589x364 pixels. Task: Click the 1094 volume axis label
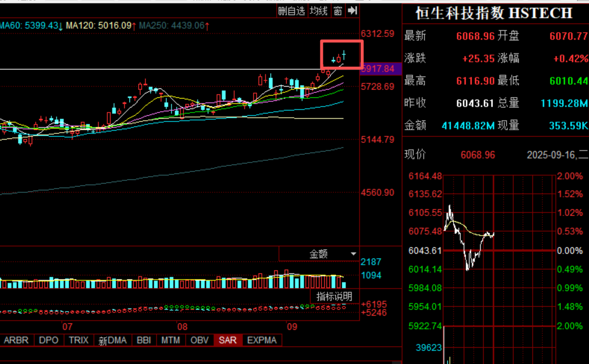coord(371,275)
